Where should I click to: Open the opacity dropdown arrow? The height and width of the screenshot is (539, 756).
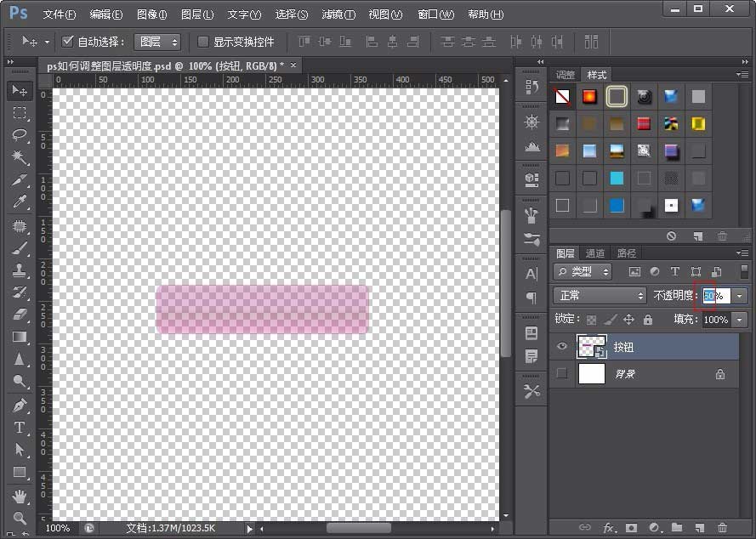739,295
